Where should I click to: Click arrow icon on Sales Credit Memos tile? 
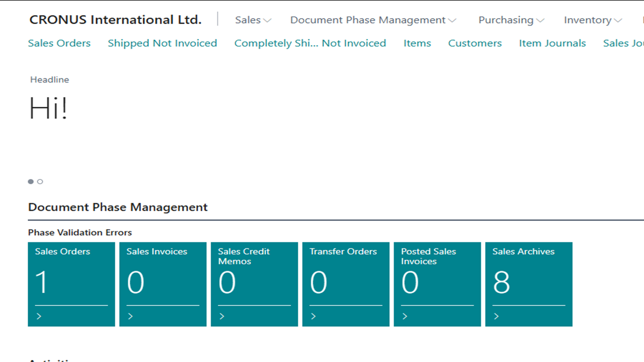pos(222,316)
